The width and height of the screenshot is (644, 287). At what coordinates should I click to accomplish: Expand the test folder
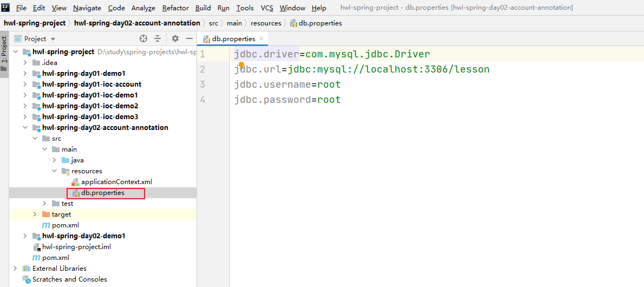(45, 204)
